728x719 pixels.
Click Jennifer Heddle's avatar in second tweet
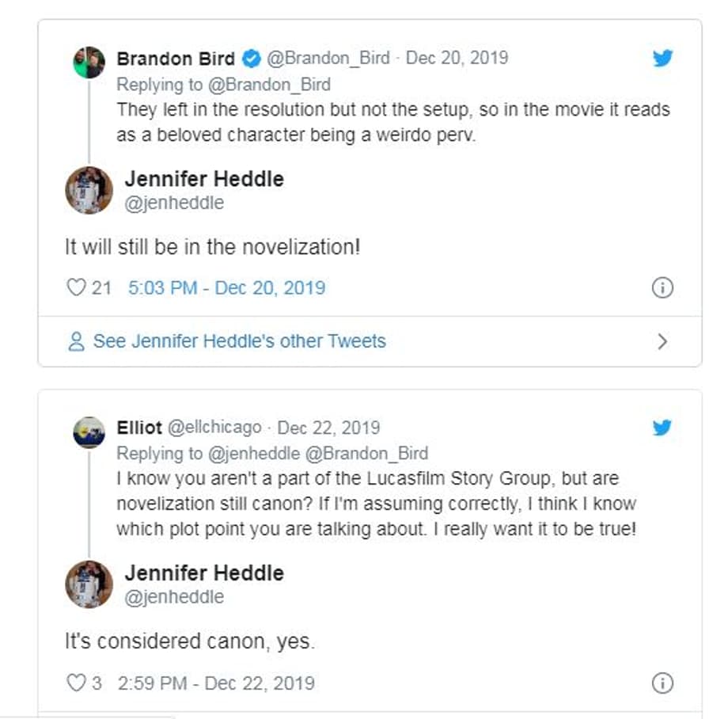89,584
